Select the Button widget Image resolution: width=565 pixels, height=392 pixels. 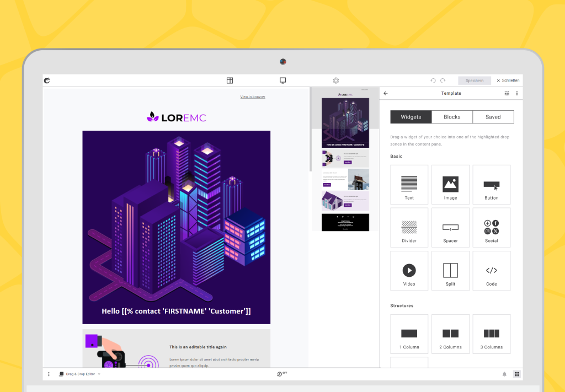coord(492,185)
